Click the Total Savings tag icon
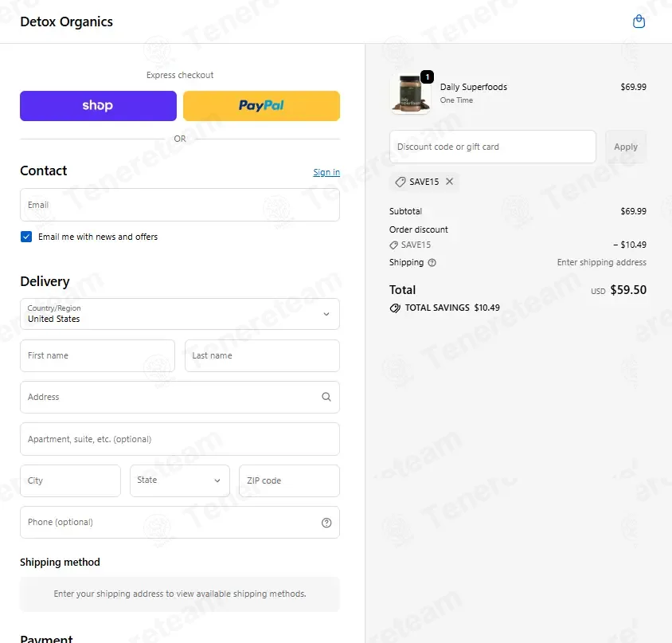672x643 pixels. tap(395, 308)
